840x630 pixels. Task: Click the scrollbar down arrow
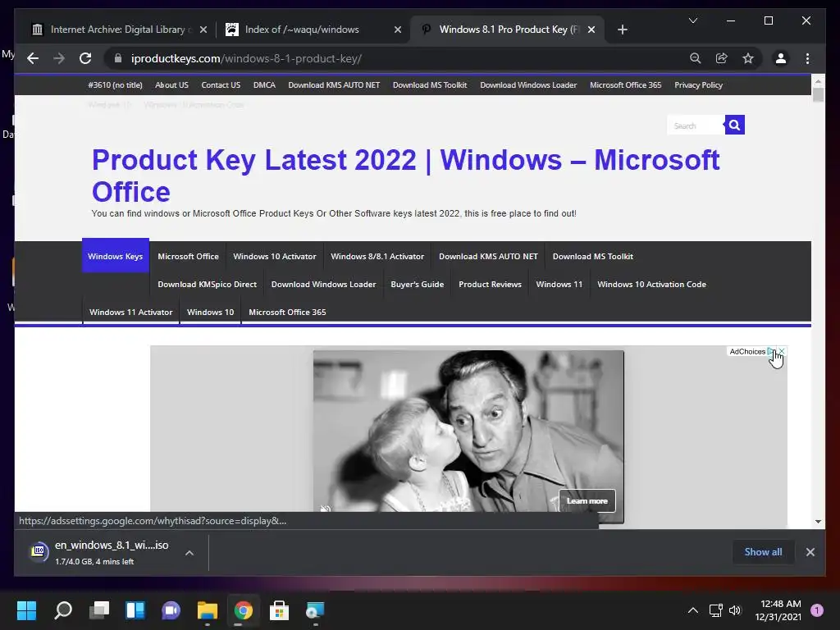tap(818, 521)
